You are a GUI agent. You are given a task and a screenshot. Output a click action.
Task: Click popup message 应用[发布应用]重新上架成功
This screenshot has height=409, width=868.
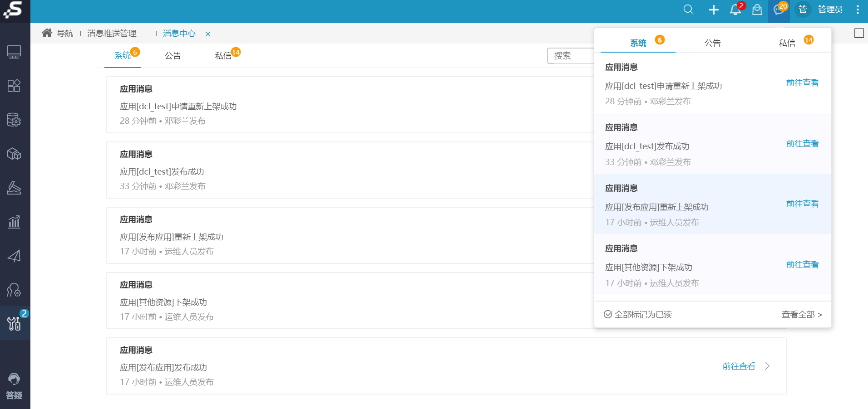coord(656,207)
